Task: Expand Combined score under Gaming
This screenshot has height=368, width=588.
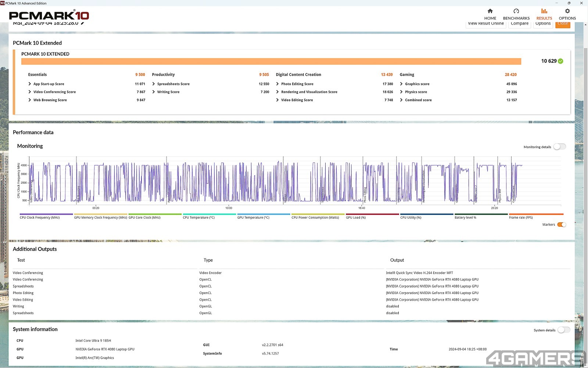Action: tap(401, 100)
